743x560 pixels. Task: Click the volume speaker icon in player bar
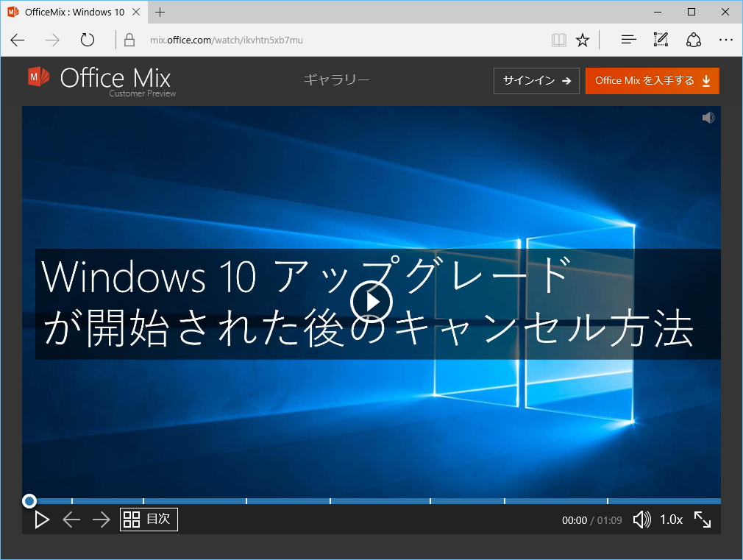pos(641,519)
